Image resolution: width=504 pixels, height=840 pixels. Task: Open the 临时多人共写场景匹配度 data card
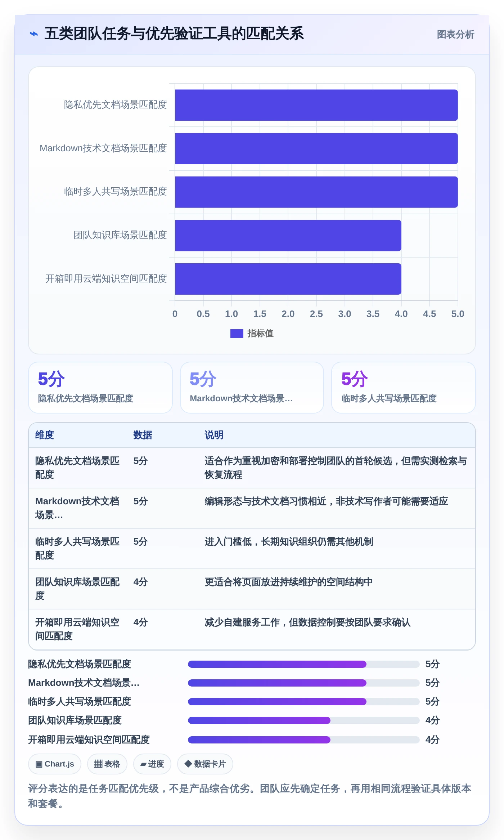(x=403, y=388)
